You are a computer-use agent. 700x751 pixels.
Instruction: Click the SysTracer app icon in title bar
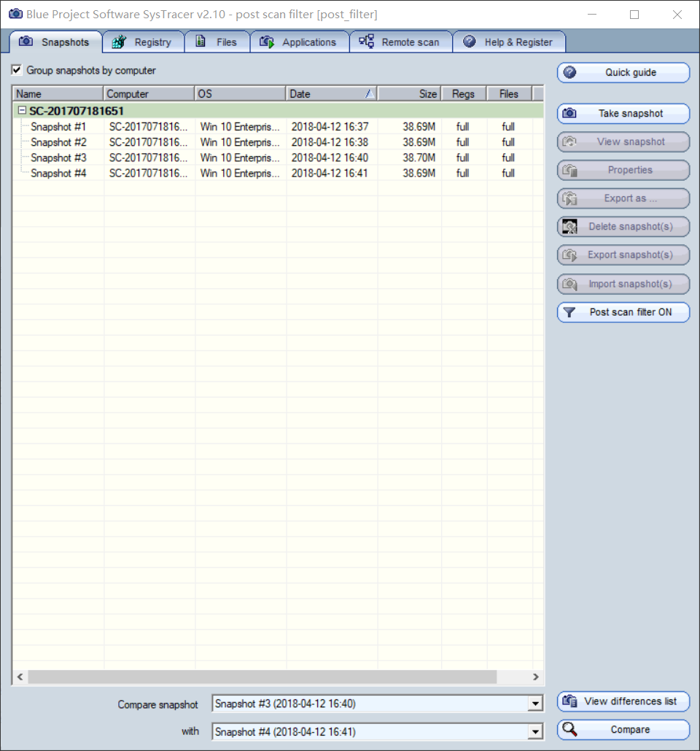(16, 13)
